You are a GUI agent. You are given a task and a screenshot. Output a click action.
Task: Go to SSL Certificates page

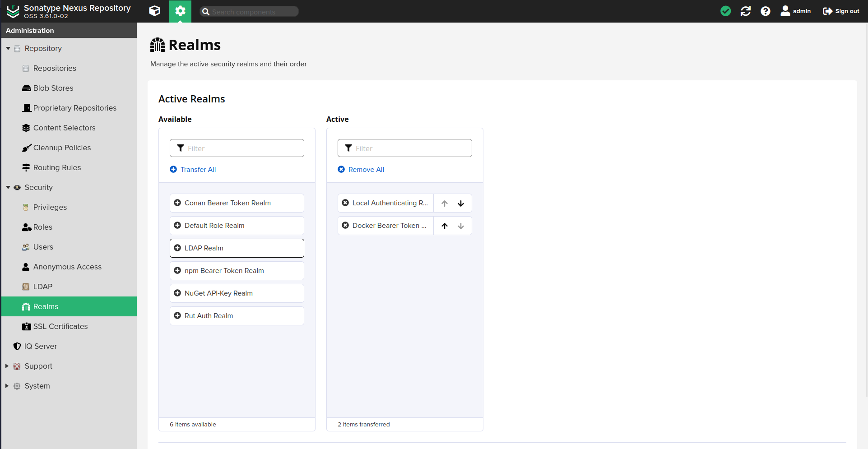click(60, 326)
